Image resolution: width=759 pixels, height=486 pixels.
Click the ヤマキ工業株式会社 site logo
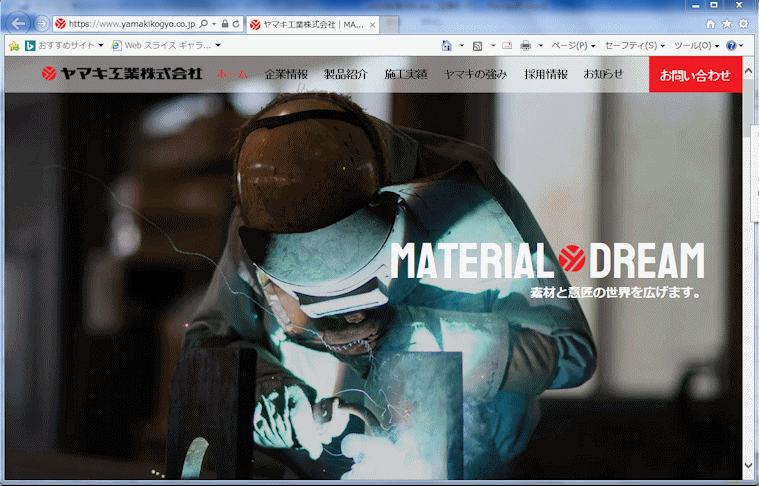pos(121,74)
